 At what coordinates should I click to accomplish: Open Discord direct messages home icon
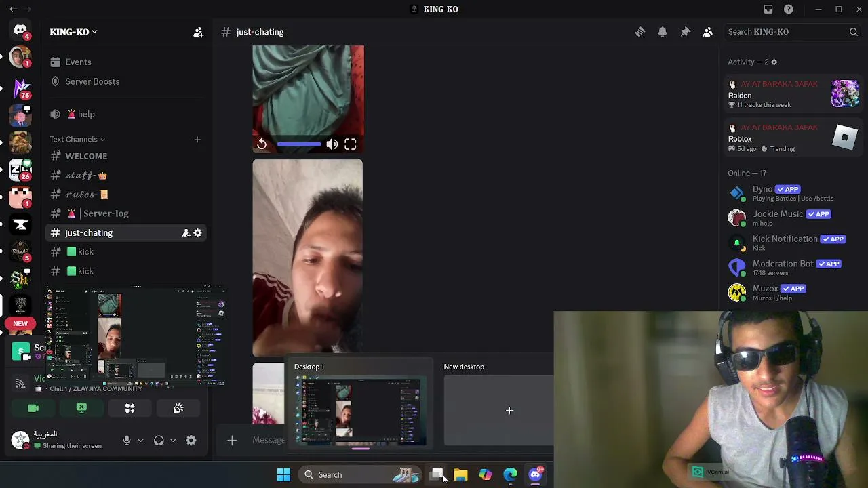click(20, 30)
